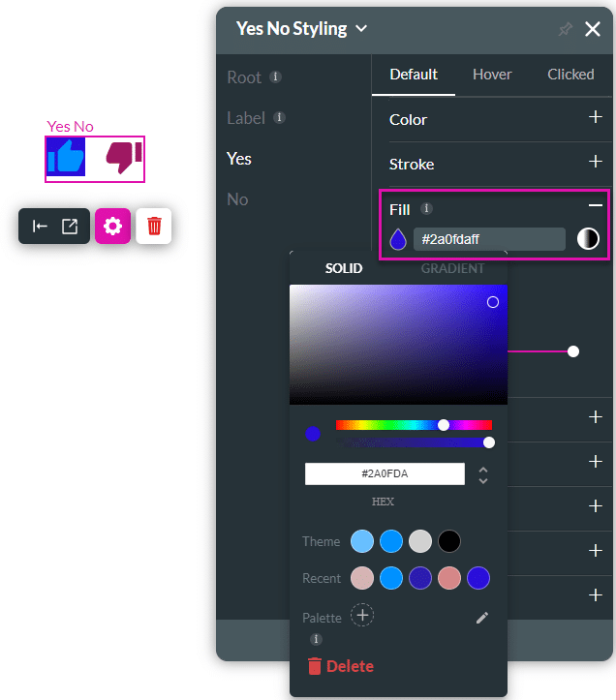Pick the black Theme swatch
Screen dimensions: 616x700
coord(449,541)
